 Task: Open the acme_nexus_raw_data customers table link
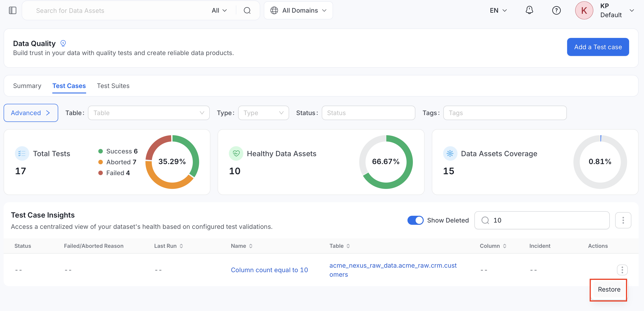pyautogui.click(x=393, y=270)
